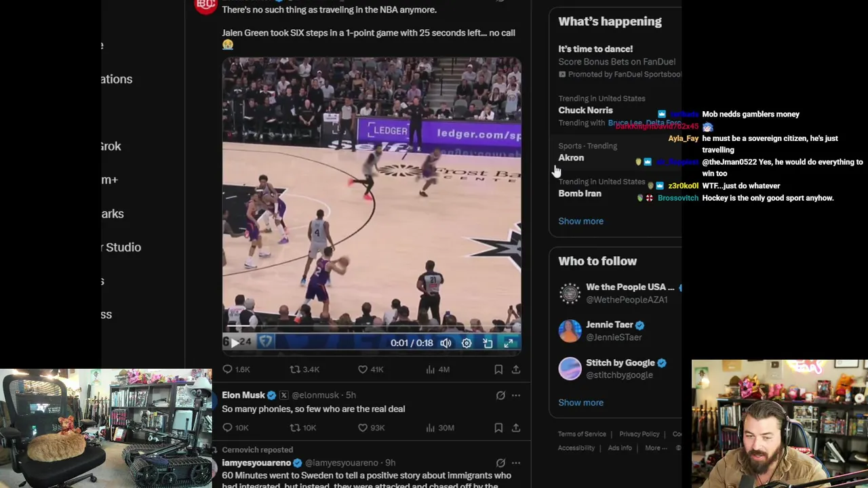Open the more menu on Elon Musk's tweet
868x488 pixels.
(x=516, y=395)
